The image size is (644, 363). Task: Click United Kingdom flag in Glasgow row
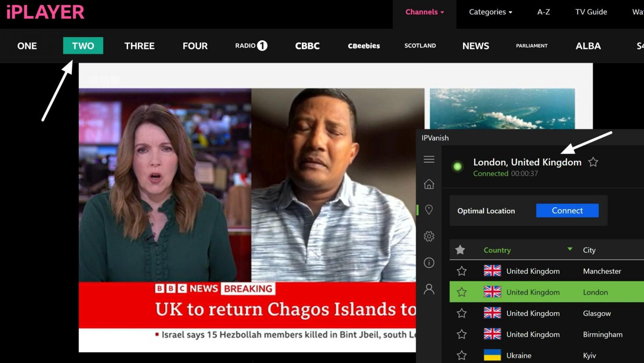[x=492, y=313]
